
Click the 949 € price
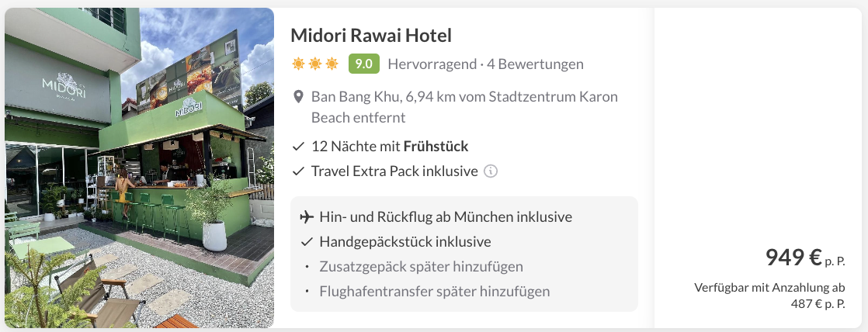pos(793,257)
